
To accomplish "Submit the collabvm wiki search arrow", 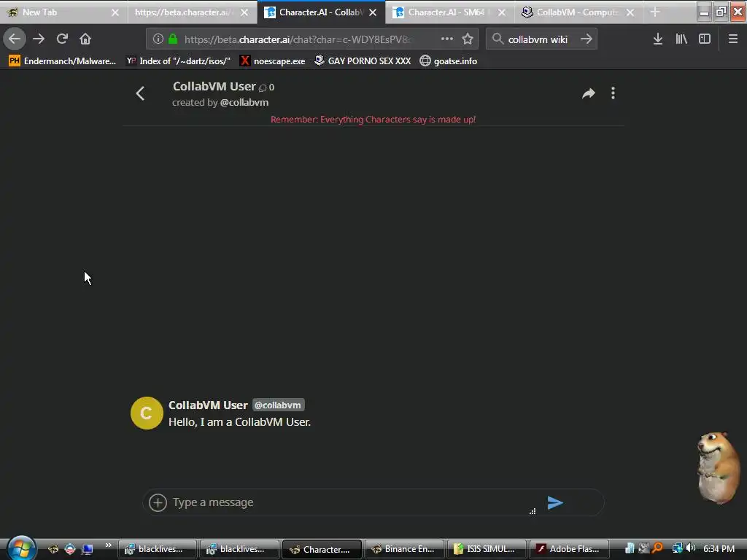I will tap(587, 39).
